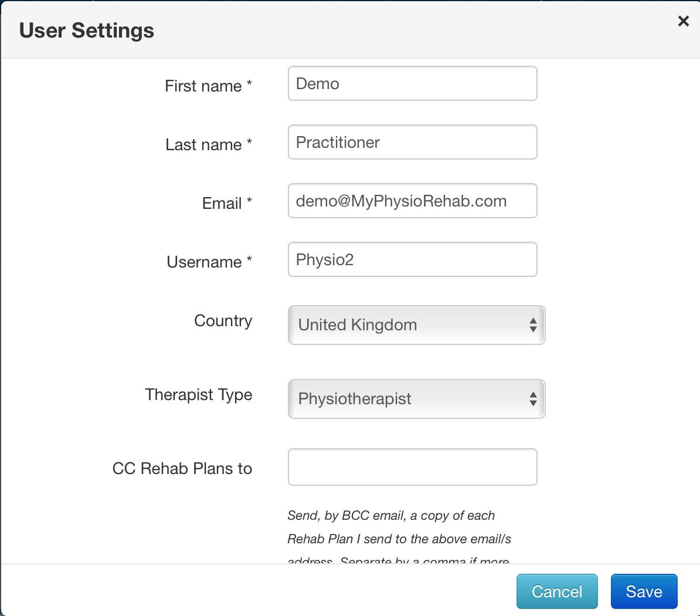Click the First name label

tap(209, 86)
